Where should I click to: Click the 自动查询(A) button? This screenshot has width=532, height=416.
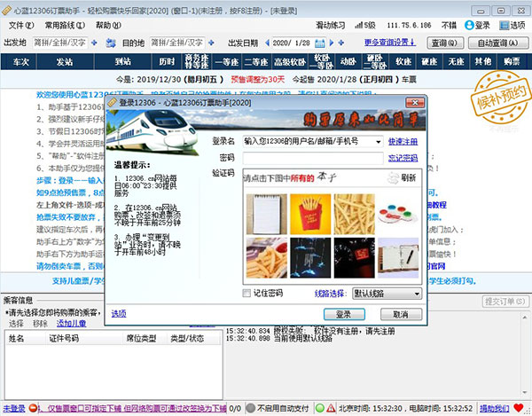click(x=498, y=43)
